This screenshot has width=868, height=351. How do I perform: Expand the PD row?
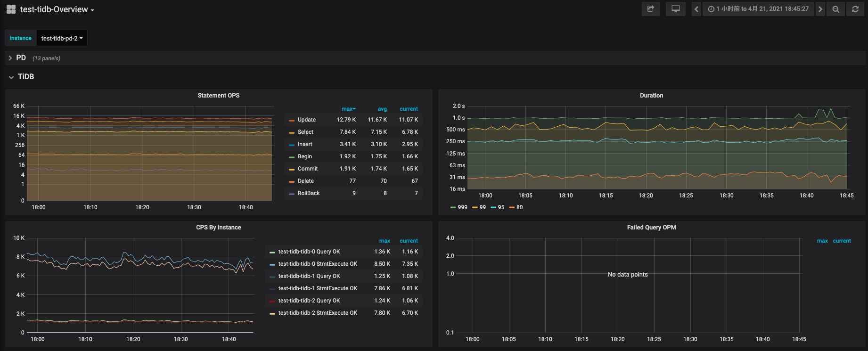click(21, 58)
